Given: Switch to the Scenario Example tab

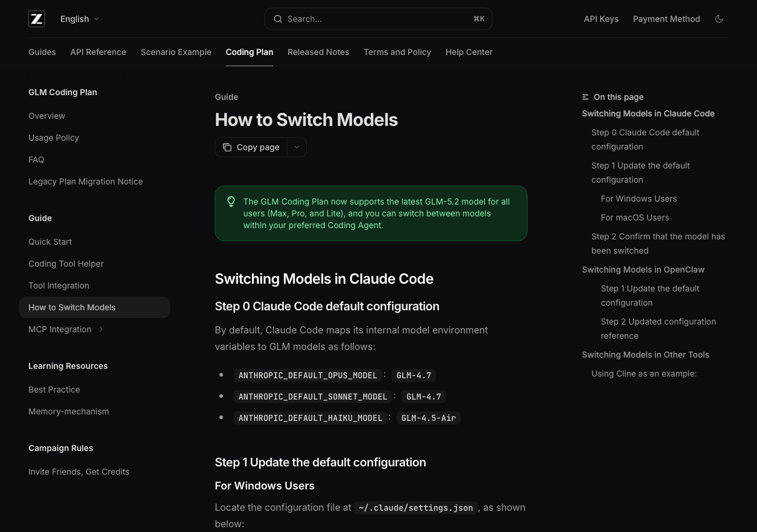Looking at the screenshot, I should point(176,52).
